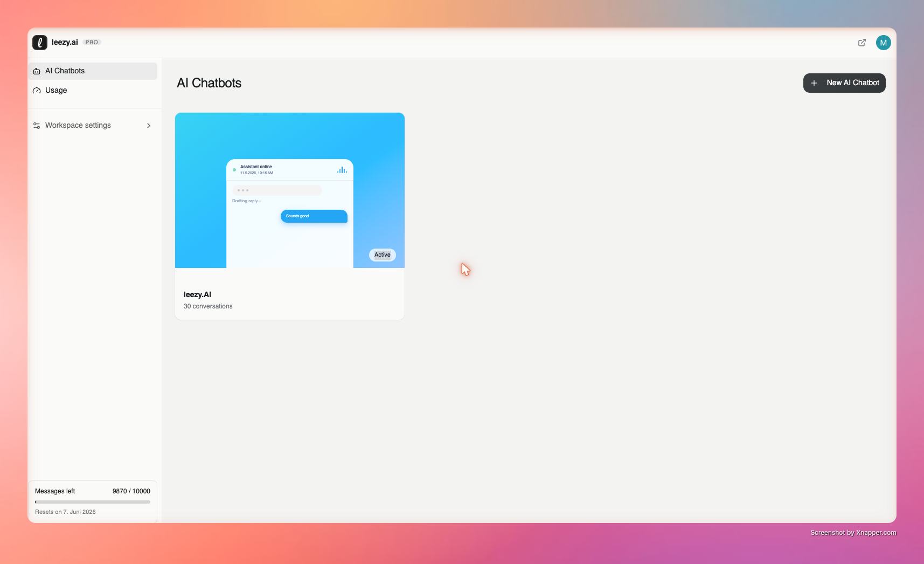Open the Usage page in sidebar
This screenshot has height=564, width=924.
tap(93, 91)
